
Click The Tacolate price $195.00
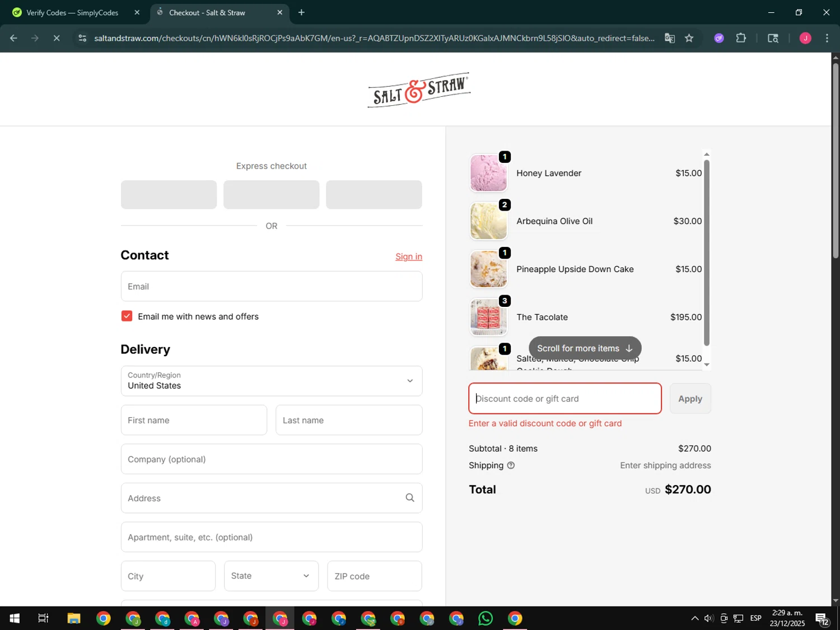[686, 317]
